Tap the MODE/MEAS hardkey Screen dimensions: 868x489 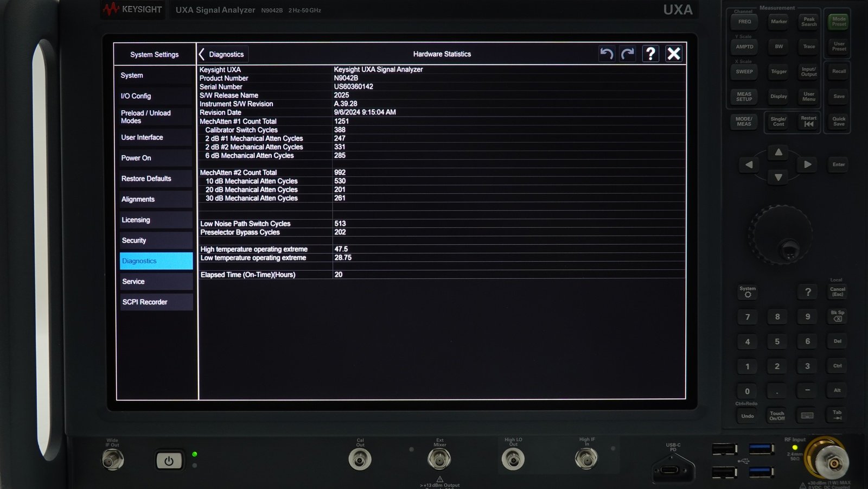point(744,122)
